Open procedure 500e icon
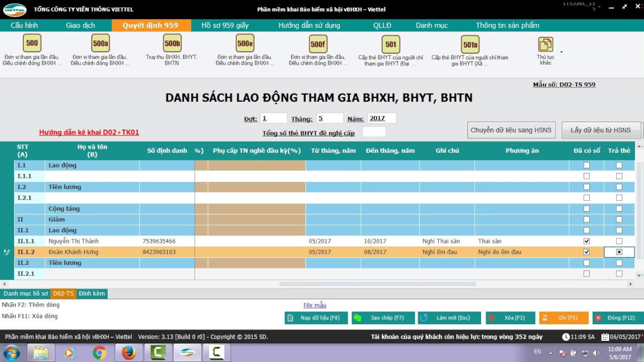Screen dimensions: 644x362 245,43
